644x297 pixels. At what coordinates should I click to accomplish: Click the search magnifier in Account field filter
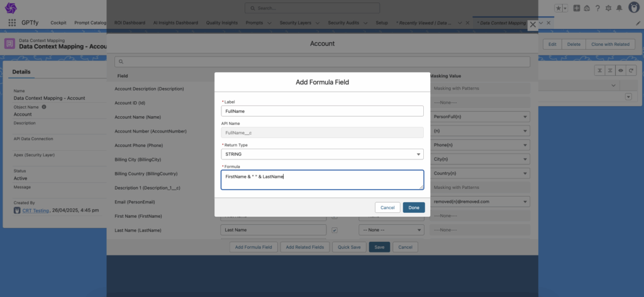coord(121,62)
